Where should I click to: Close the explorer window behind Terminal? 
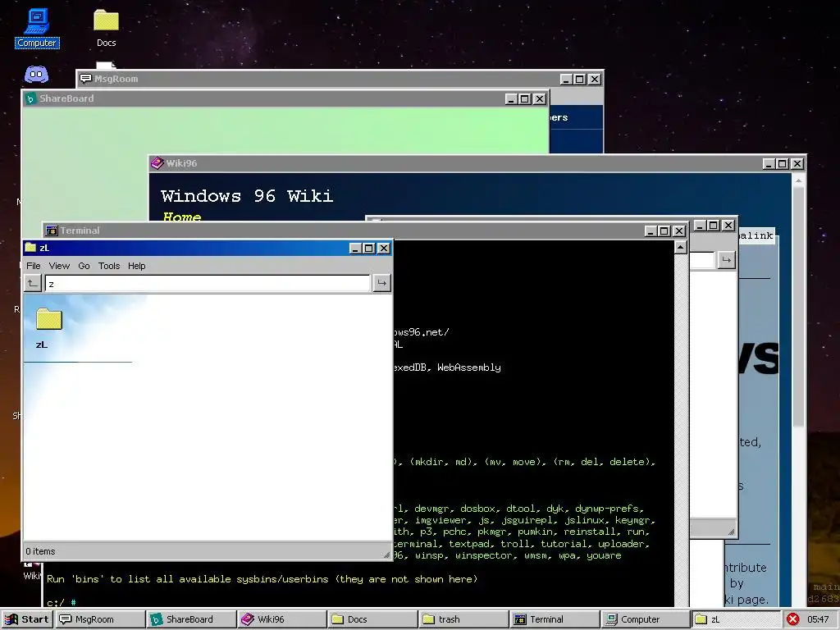point(728,225)
